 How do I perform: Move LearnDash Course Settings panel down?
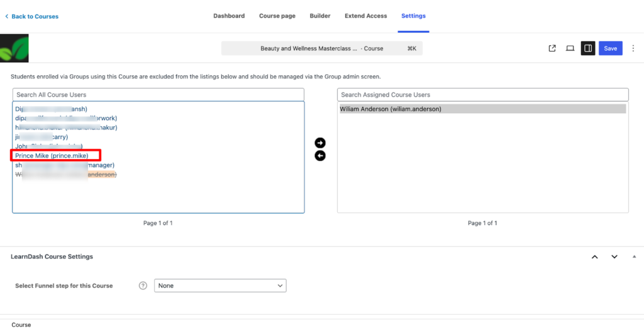pos(614,257)
